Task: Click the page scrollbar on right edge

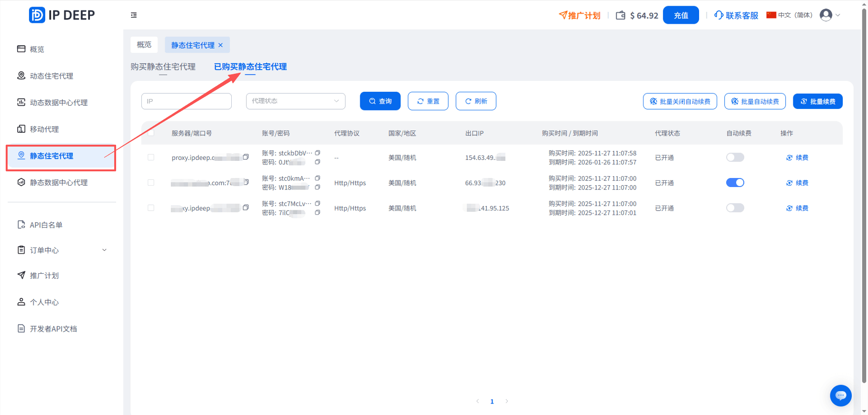Action: (x=864, y=190)
